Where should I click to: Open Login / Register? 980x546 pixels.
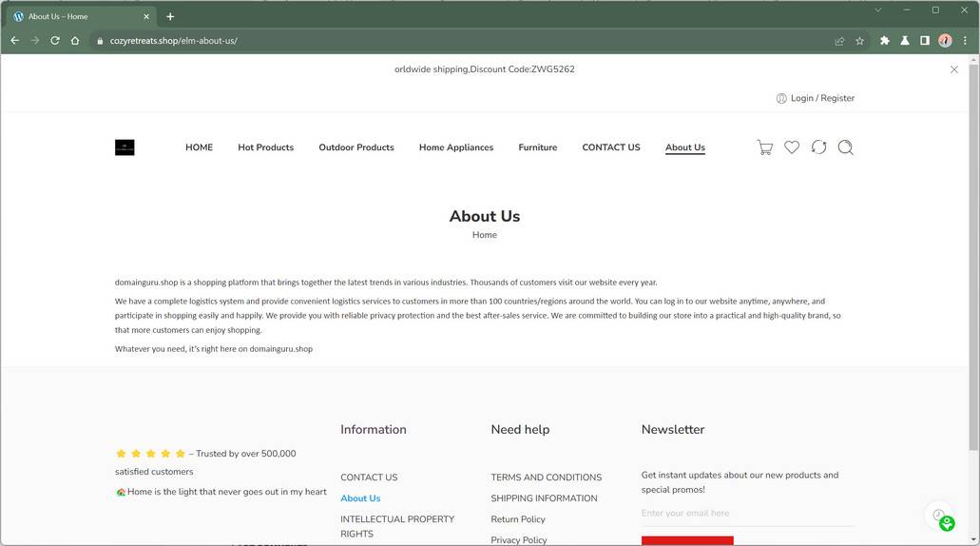pos(815,98)
